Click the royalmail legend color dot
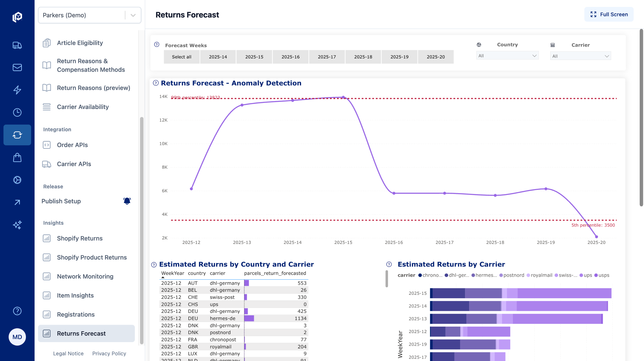 [x=528, y=275]
